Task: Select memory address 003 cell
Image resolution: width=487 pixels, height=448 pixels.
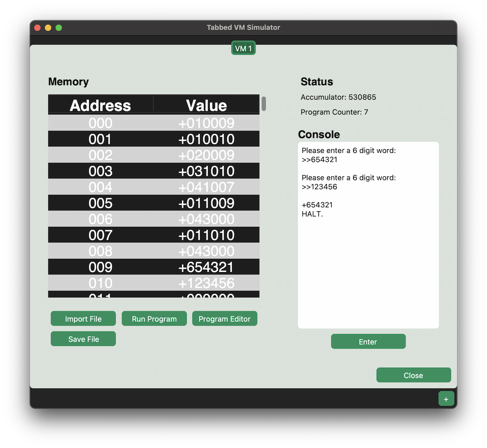Action: (x=101, y=171)
